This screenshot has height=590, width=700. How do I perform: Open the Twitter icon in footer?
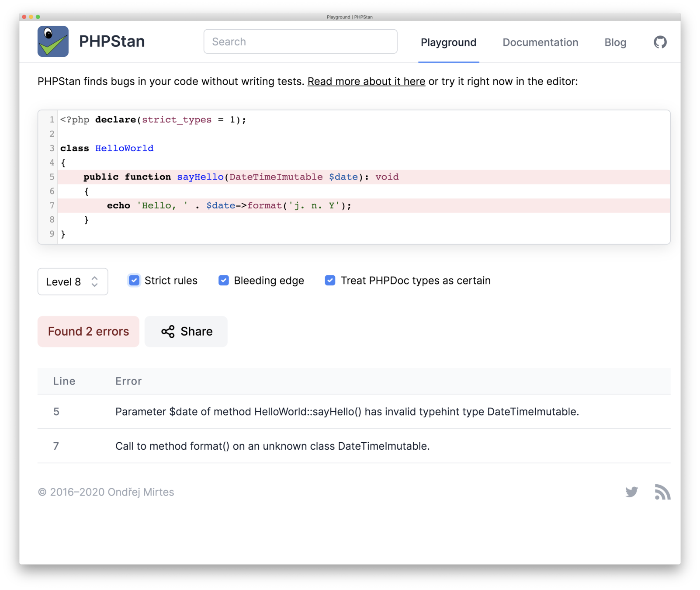[631, 492]
